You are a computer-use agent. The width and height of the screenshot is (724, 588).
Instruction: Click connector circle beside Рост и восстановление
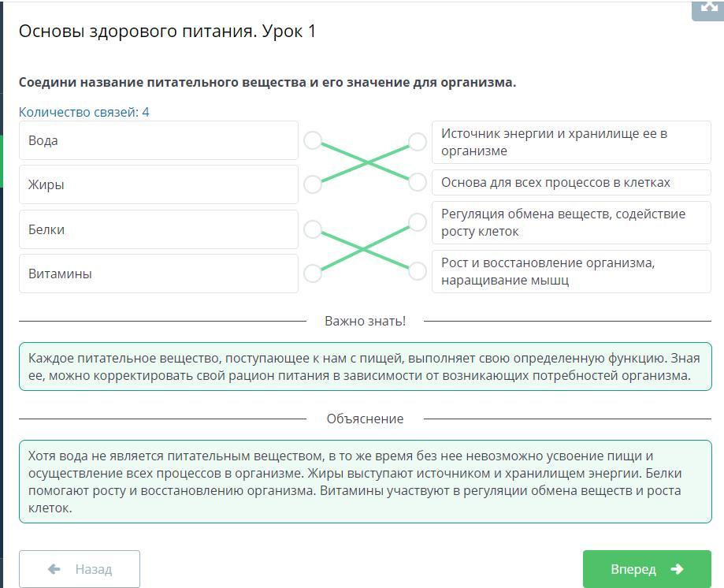click(x=418, y=271)
